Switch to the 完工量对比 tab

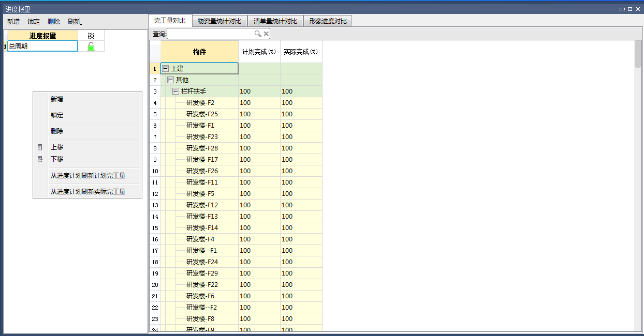click(x=170, y=20)
